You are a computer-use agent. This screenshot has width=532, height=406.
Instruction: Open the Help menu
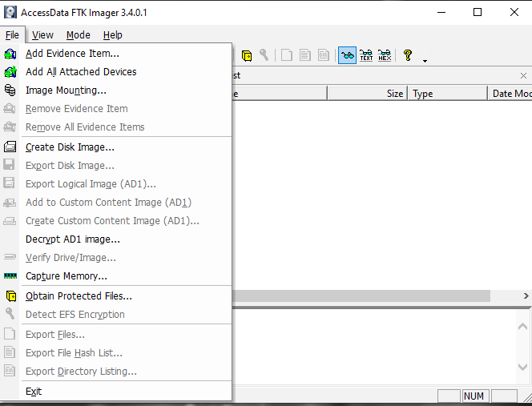pos(113,35)
